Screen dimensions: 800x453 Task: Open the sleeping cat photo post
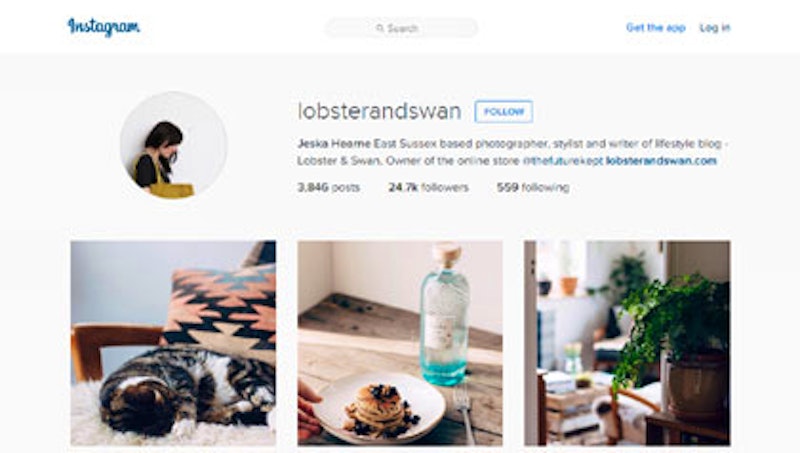pos(173,343)
